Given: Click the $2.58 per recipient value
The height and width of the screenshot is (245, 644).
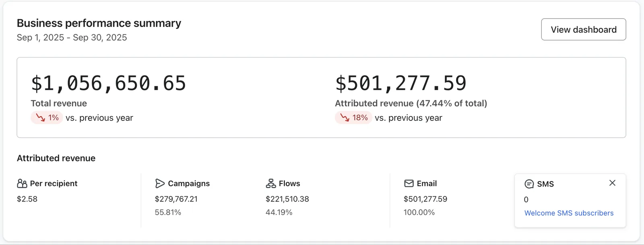Looking at the screenshot, I should pyautogui.click(x=27, y=199).
